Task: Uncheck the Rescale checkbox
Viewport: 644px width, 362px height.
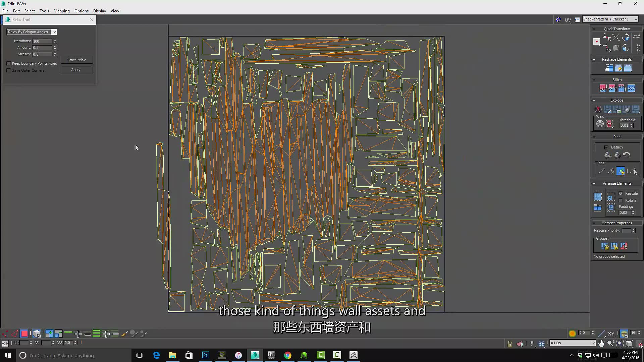Action: 621,193
